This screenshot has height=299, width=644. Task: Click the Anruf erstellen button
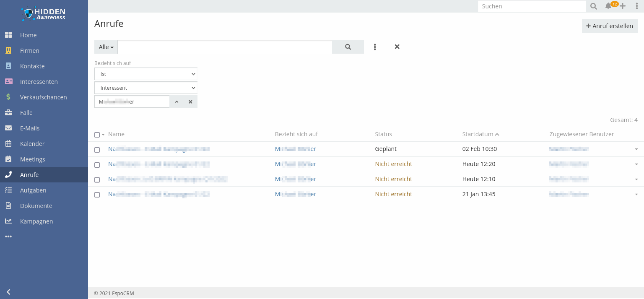609,26
